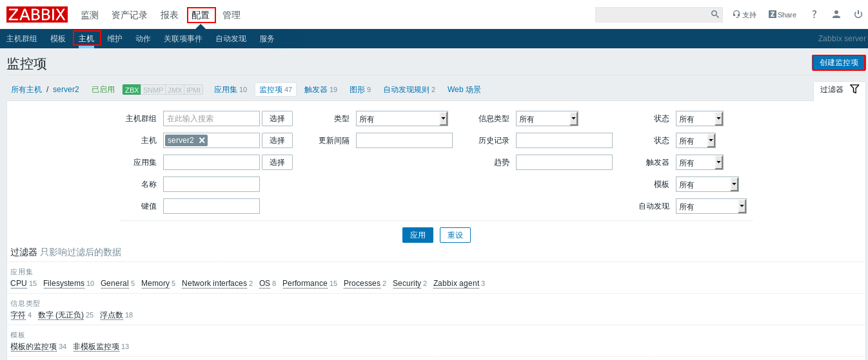
Task: Switch to the 图形 9 tab
Action: [x=360, y=90]
